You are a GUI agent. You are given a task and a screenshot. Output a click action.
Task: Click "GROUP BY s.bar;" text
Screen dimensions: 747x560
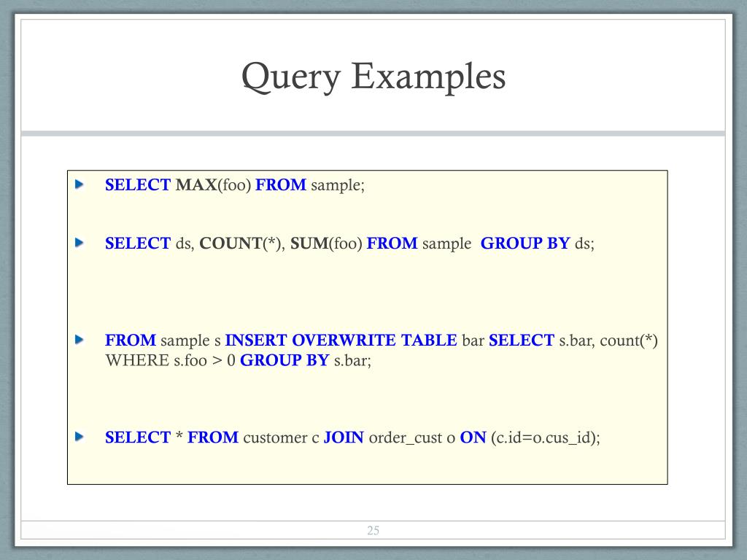pos(306,360)
